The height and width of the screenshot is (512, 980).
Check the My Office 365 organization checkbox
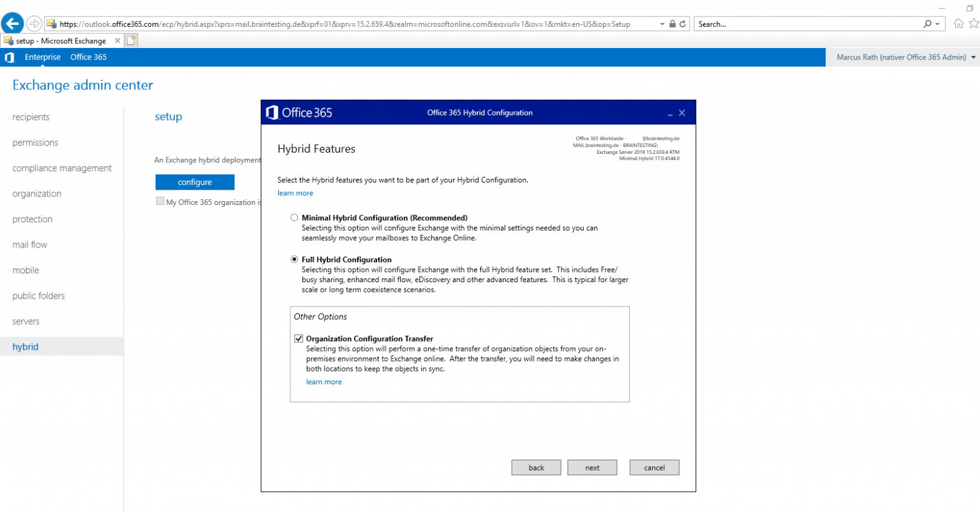(160, 201)
